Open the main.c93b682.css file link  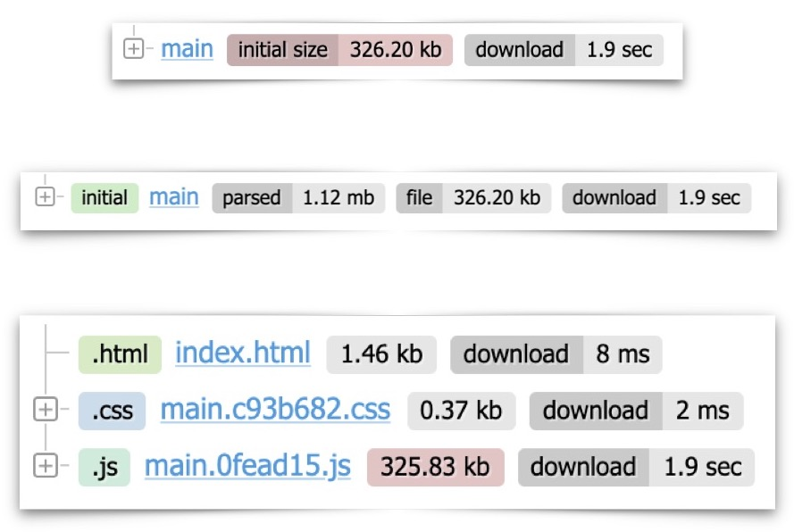(275, 410)
